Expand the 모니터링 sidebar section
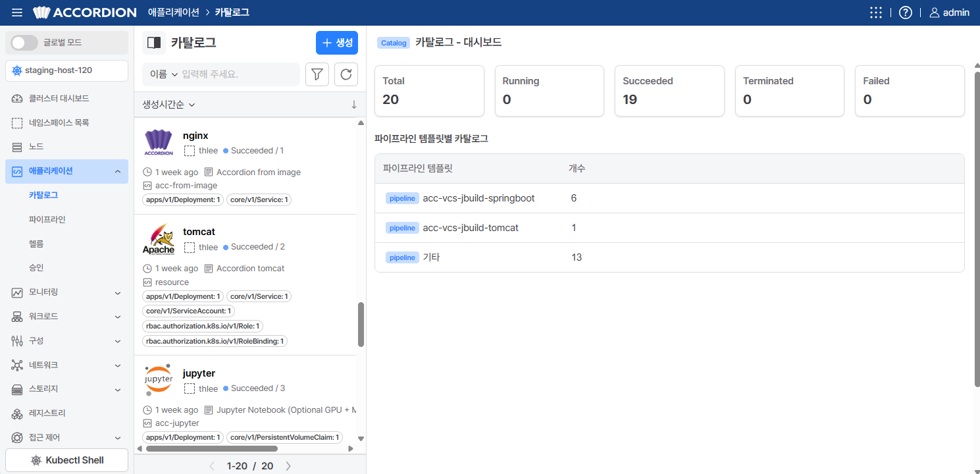 click(x=66, y=292)
